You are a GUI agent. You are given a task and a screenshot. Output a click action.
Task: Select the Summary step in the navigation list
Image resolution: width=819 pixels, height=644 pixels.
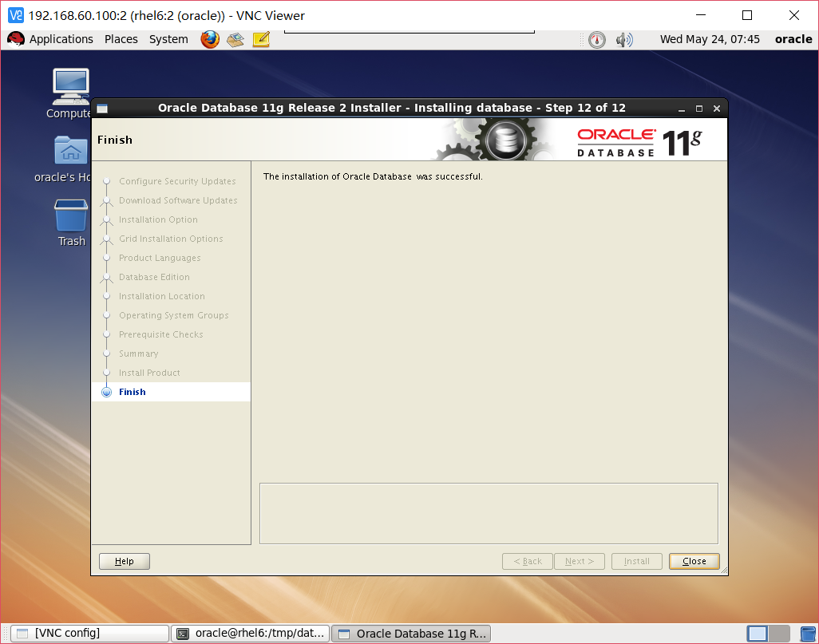[x=138, y=354]
